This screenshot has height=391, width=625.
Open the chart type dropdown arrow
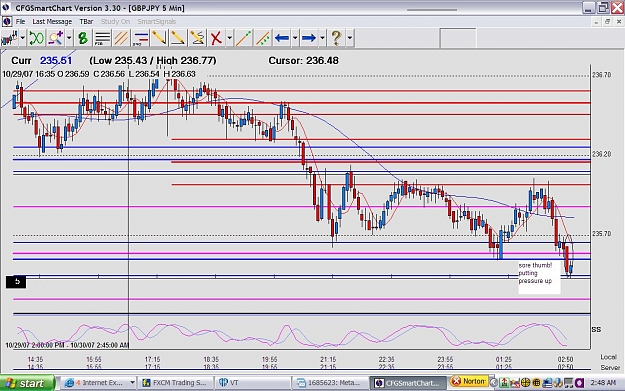tap(22, 38)
